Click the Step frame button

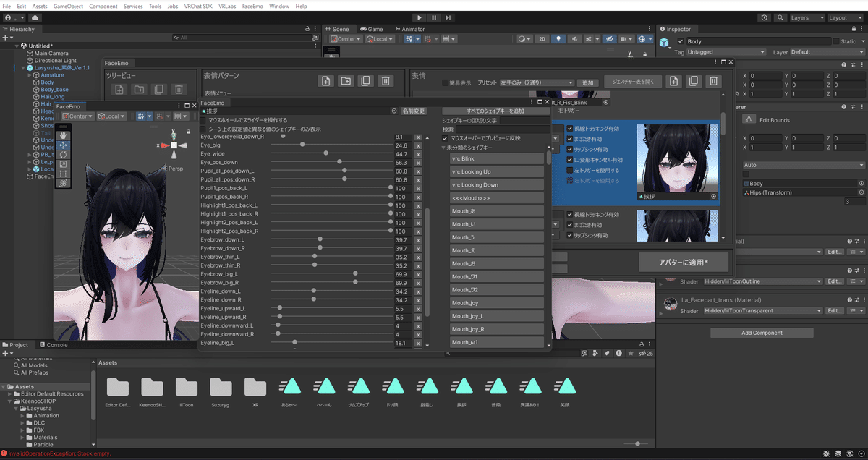click(448, 17)
